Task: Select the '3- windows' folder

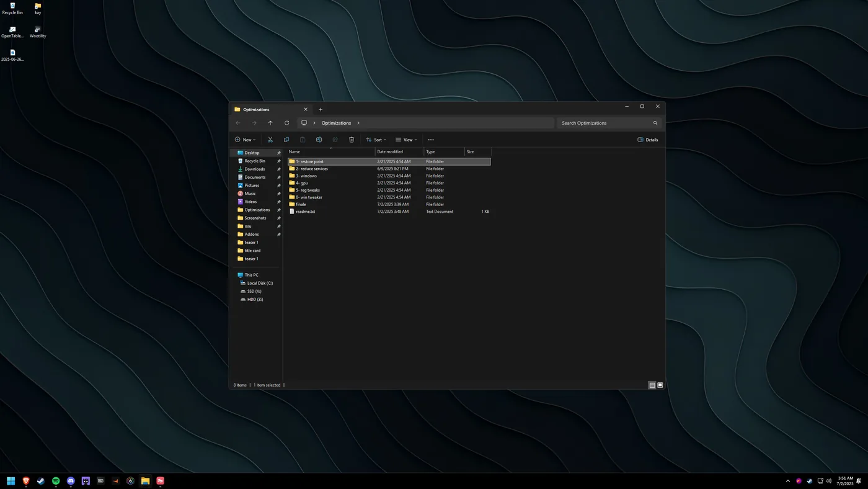Action: point(389,176)
